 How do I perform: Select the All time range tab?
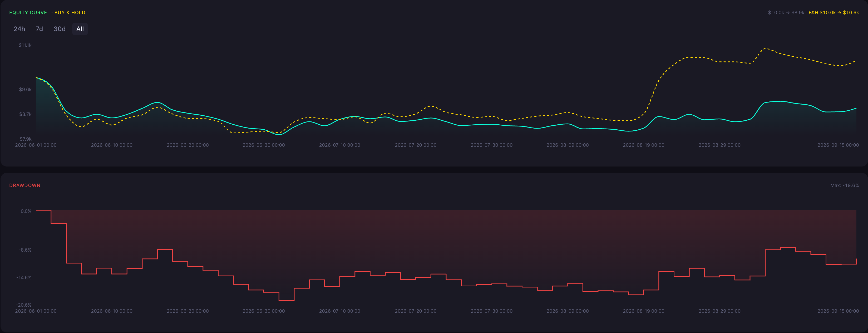pyautogui.click(x=80, y=29)
